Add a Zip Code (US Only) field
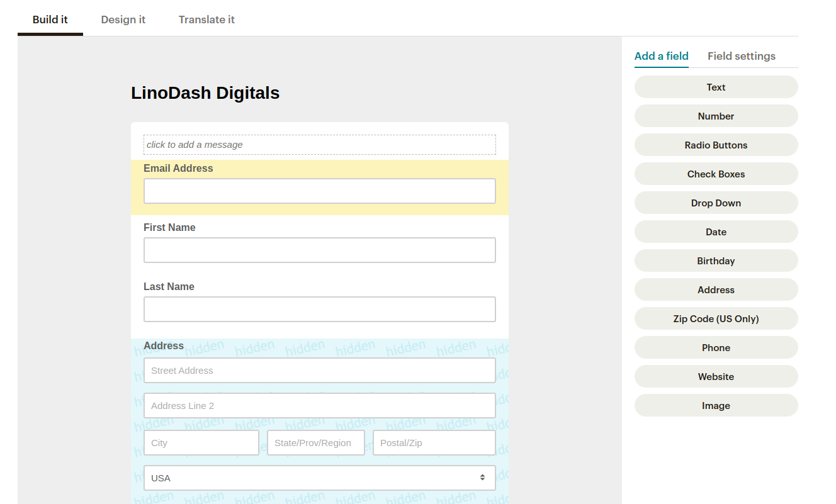The width and height of the screenshot is (836, 504). point(716,318)
